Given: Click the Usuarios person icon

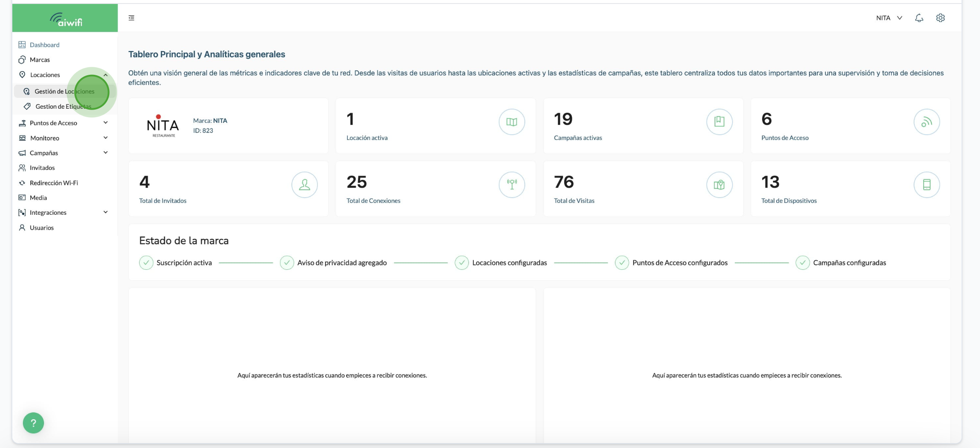Looking at the screenshot, I should pos(22,228).
